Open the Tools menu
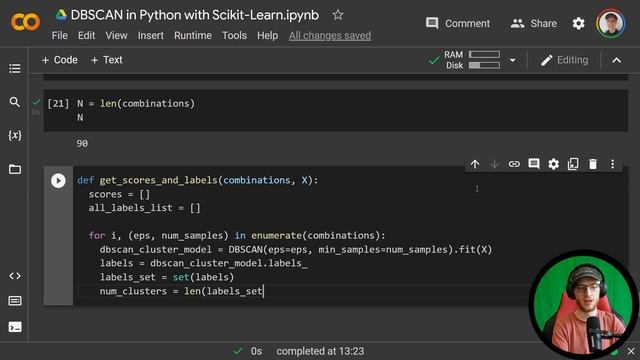 (x=234, y=36)
